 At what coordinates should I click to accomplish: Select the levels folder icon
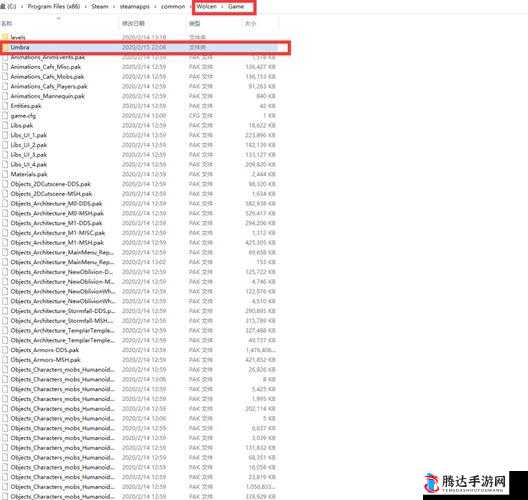[x=5, y=37]
